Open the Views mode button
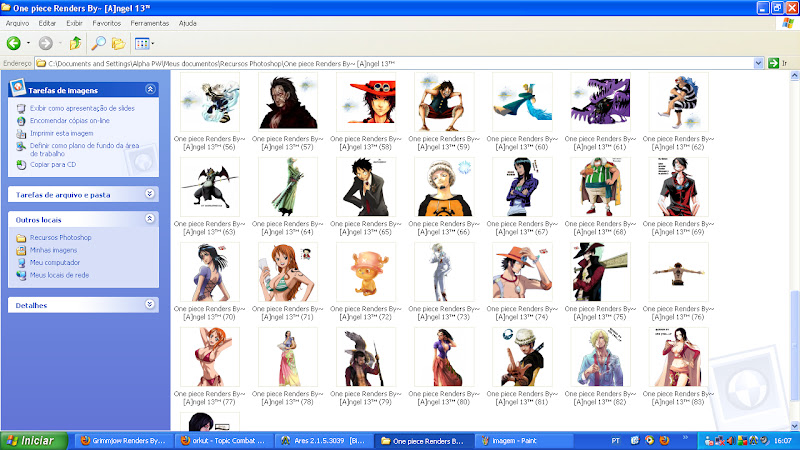The width and height of the screenshot is (800, 450). pos(141,43)
